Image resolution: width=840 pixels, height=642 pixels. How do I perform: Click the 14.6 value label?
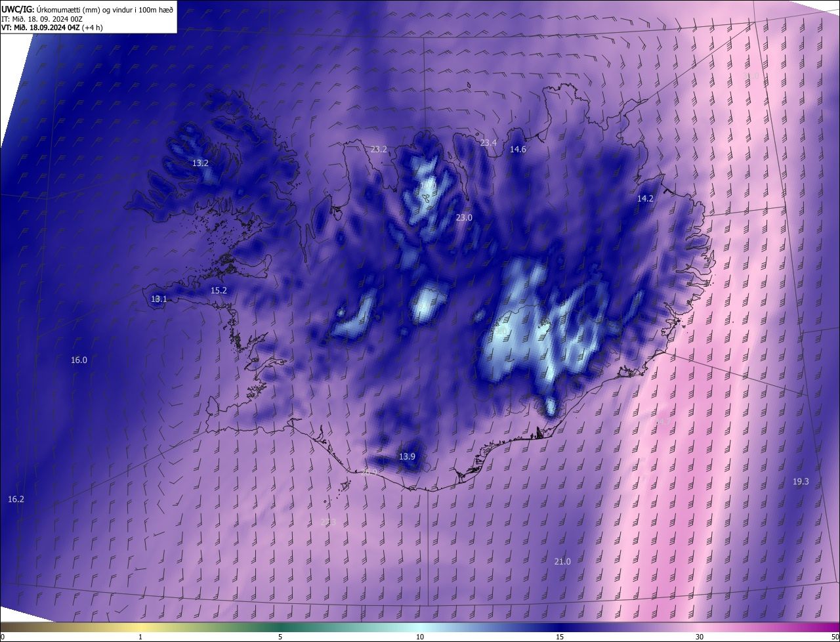pos(518,150)
